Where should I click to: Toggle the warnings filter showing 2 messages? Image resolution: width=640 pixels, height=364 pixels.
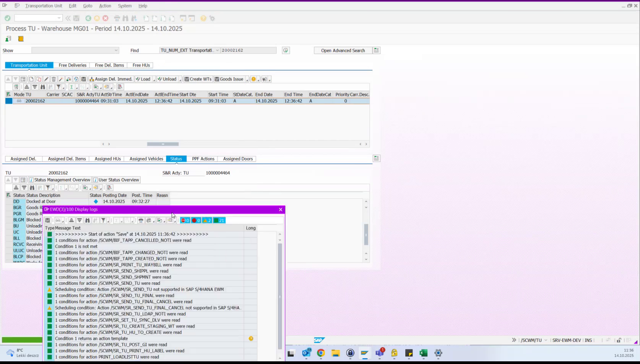[x=207, y=220]
